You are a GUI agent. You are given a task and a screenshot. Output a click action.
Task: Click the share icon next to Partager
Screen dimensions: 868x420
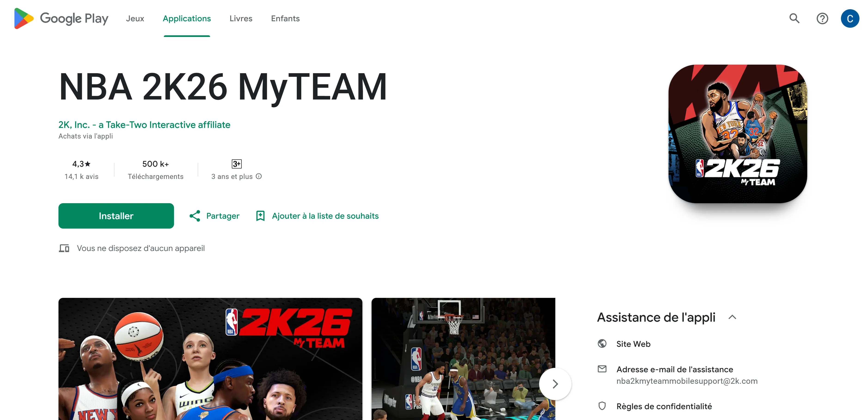point(195,216)
